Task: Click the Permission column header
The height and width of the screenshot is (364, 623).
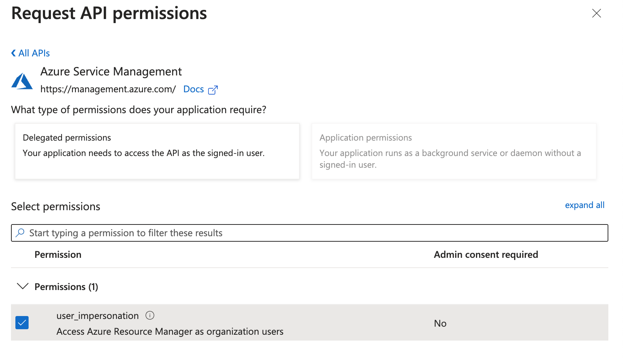Action: 58,255
